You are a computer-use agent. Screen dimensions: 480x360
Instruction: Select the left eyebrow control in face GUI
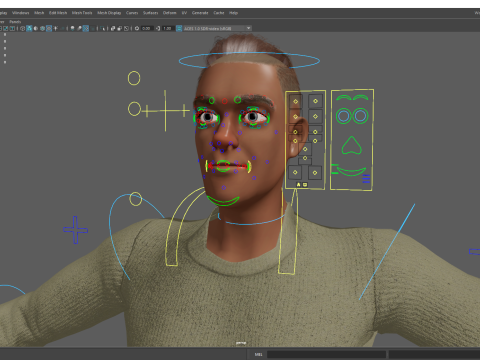point(343,97)
